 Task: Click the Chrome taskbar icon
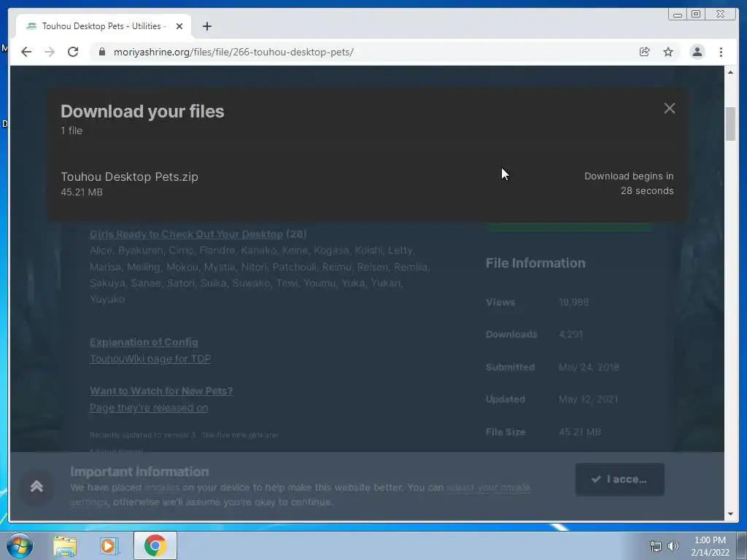pyautogui.click(x=155, y=545)
